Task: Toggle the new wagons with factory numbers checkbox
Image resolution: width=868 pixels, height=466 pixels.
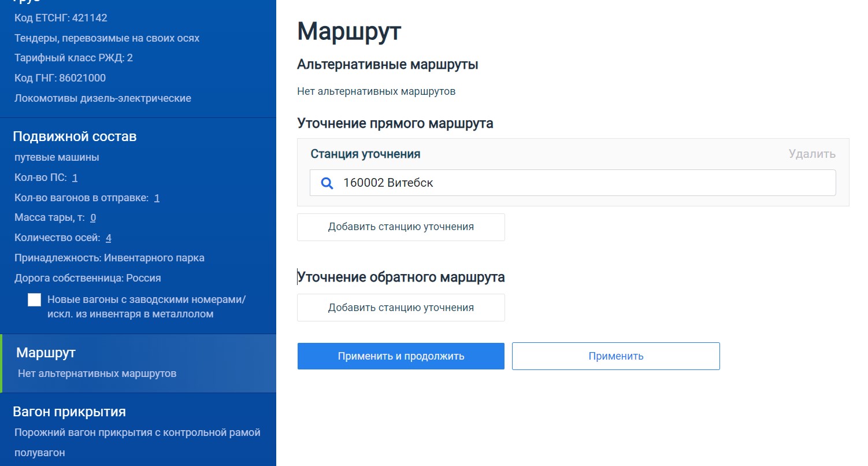Action: pos(35,299)
